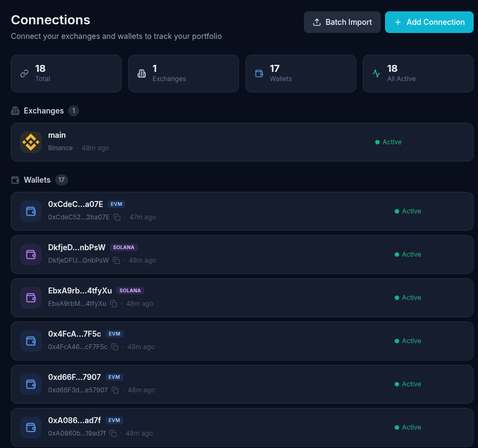This screenshot has height=448, width=478.
Task: Click the plus icon in Add Connection
Action: click(x=398, y=22)
